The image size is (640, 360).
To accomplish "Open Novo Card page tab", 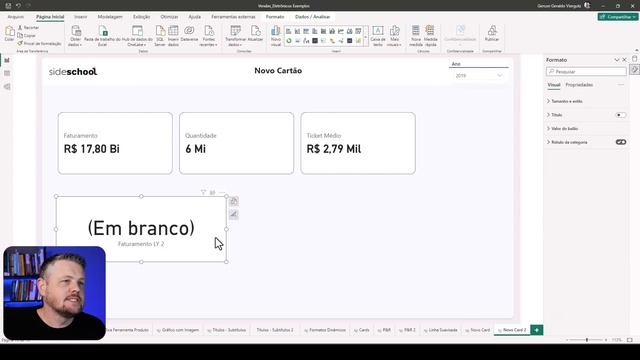I will tap(478, 330).
